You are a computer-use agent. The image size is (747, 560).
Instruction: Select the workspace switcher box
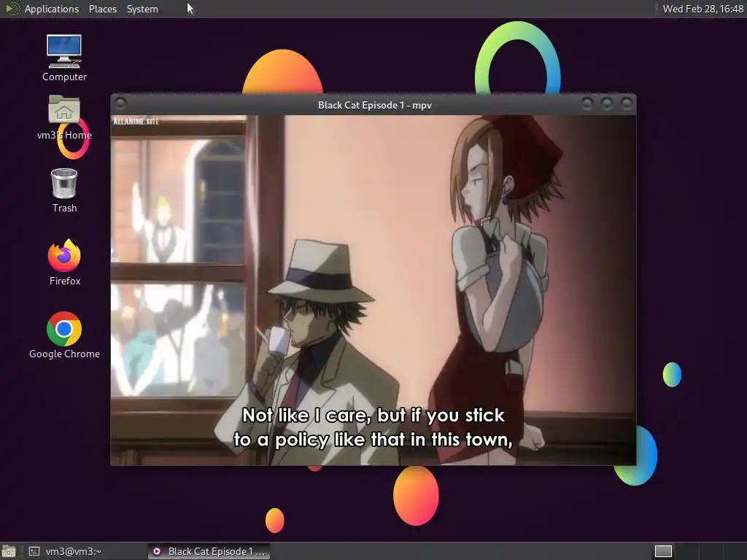[663, 551]
